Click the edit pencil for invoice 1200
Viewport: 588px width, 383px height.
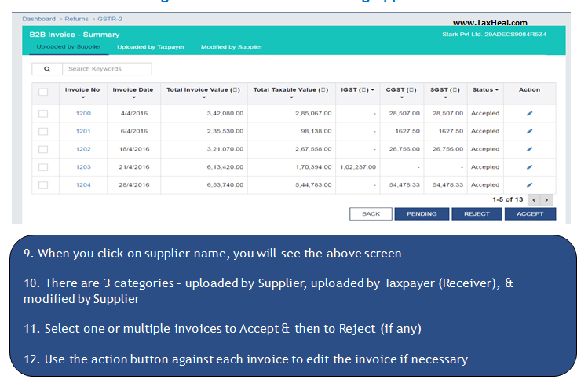pos(529,113)
